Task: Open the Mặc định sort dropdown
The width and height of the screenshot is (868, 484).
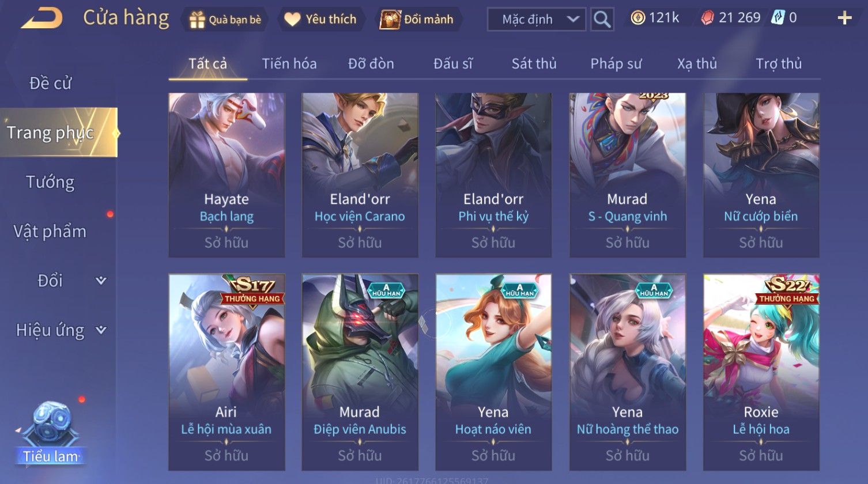Action: pos(537,20)
